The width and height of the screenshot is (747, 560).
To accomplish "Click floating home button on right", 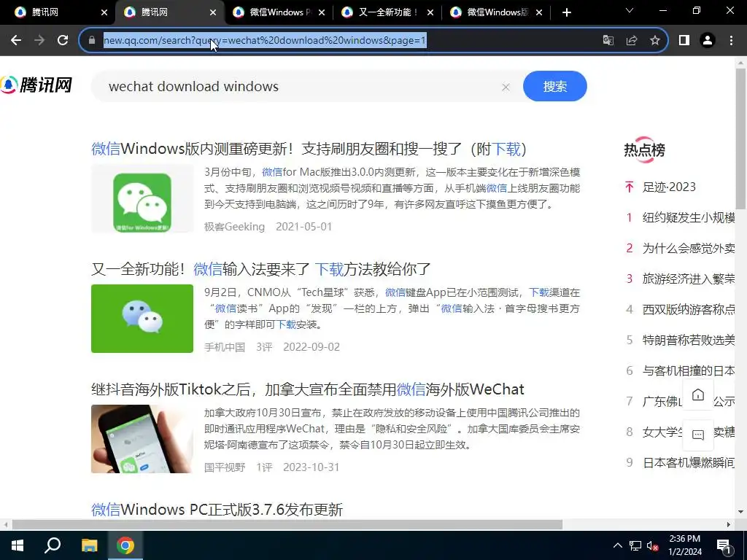I will 698,394.
